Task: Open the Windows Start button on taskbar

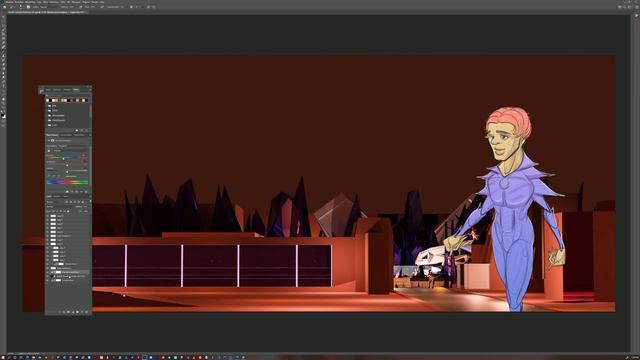Action: click(3, 358)
